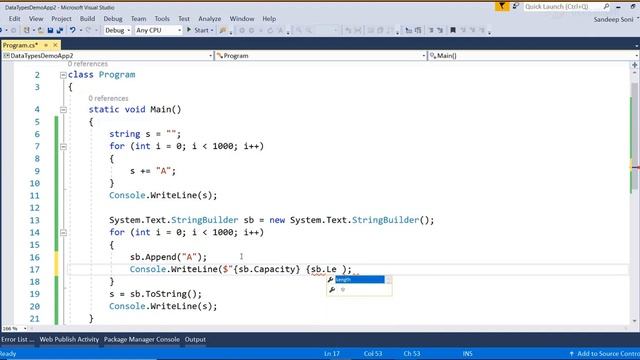Screen dimensions: 640x360
Task: Open the Window menu
Action: [242, 19]
